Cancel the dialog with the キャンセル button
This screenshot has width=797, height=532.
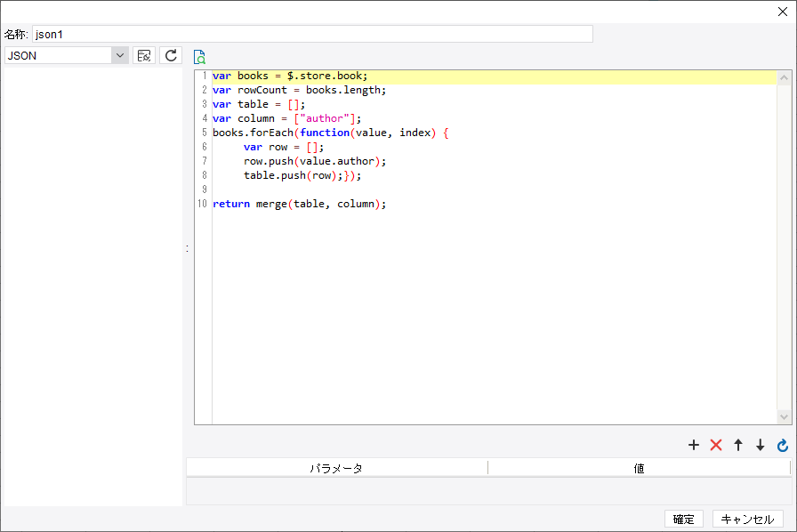(x=748, y=519)
